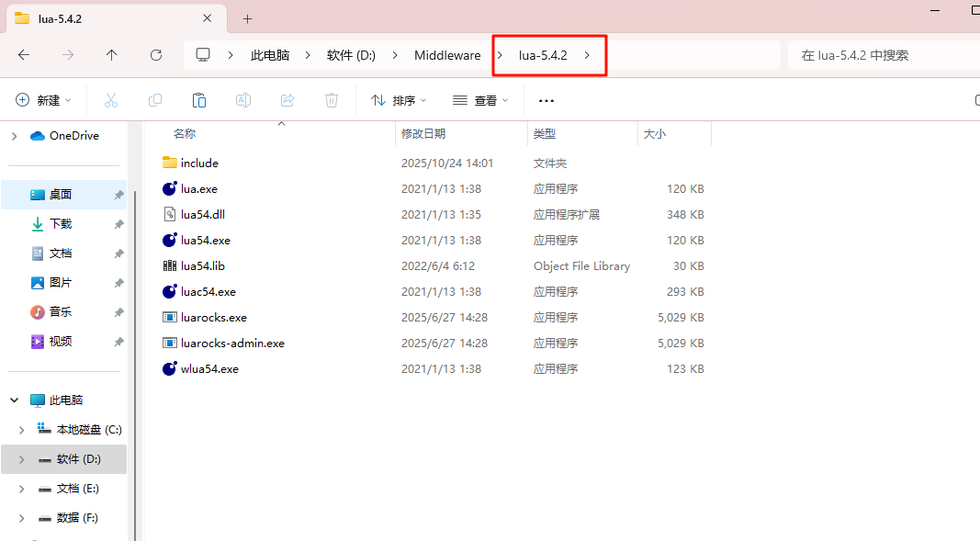Click the Copy icon in toolbar
Viewport: 980px width, 541px height.
coord(155,100)
